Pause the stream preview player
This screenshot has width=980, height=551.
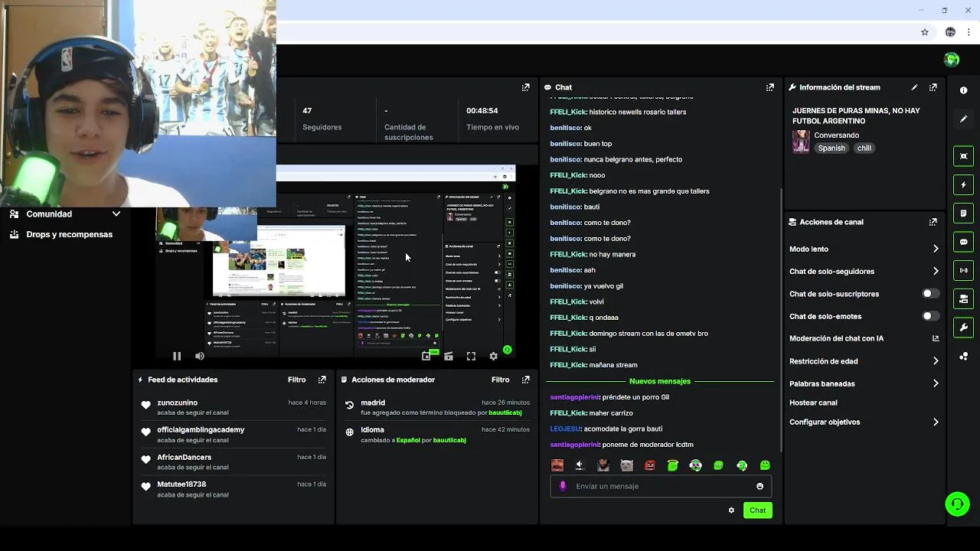[x=177, y=356]
